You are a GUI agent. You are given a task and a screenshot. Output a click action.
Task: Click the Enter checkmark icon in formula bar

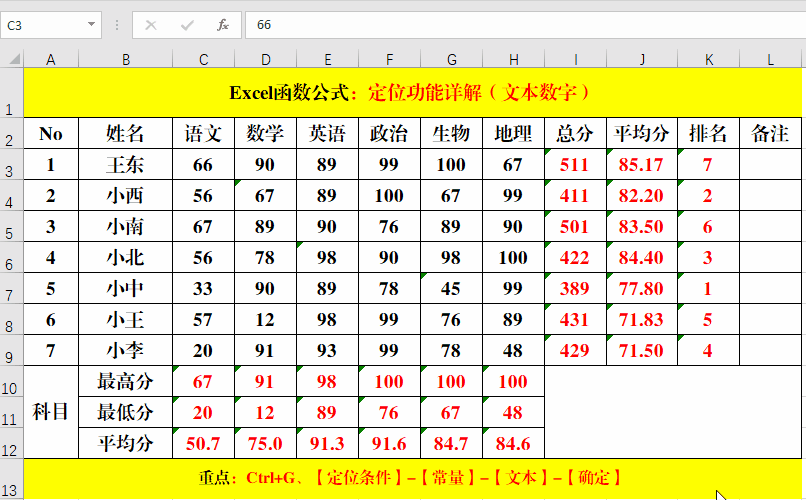187,25
